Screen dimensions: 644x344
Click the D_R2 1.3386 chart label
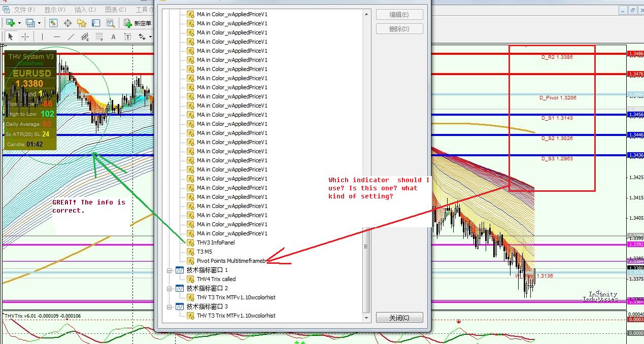[557, 57]
